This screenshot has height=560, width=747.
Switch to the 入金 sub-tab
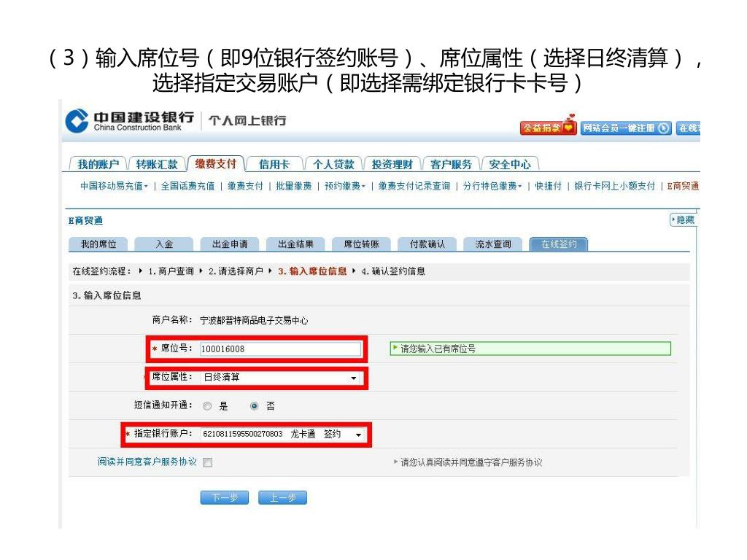point(164,244)
